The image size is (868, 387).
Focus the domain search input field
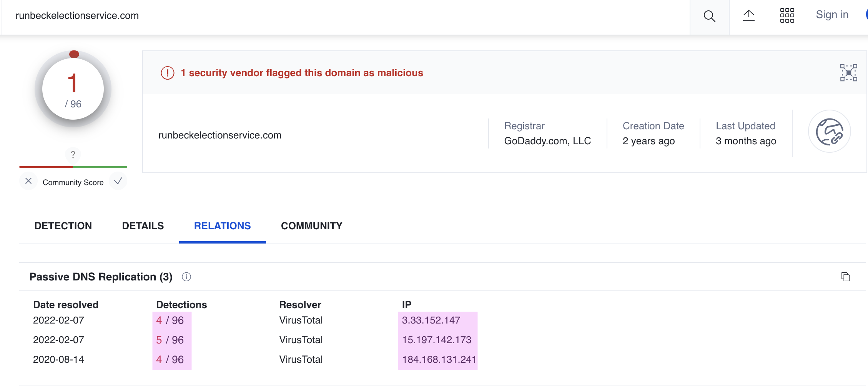pos(346,16)
